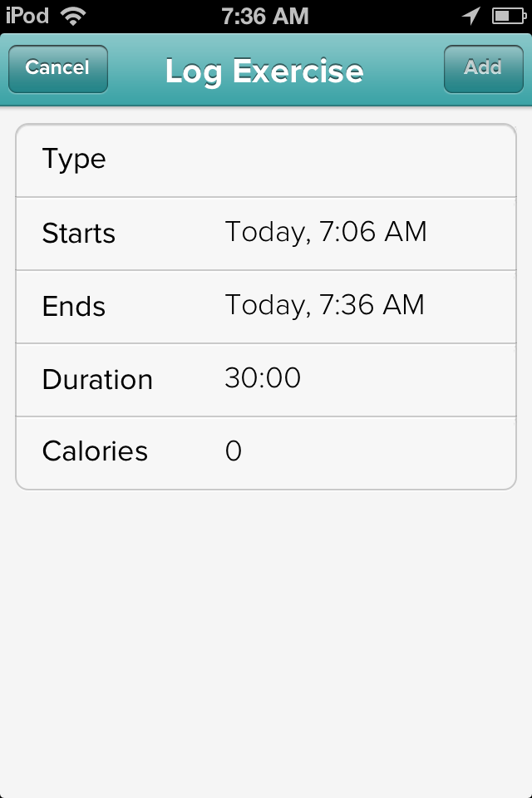The image size is (532, 798).
Task: Tap the Today, 7:36 AM value
Action: [x=325, y=305]
